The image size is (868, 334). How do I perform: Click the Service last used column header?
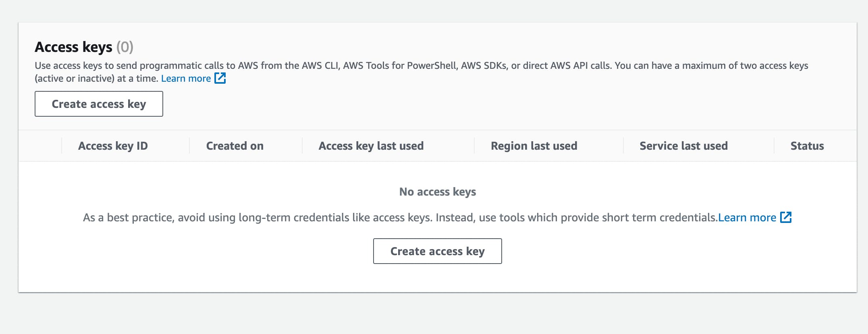[x=683, y=146]
